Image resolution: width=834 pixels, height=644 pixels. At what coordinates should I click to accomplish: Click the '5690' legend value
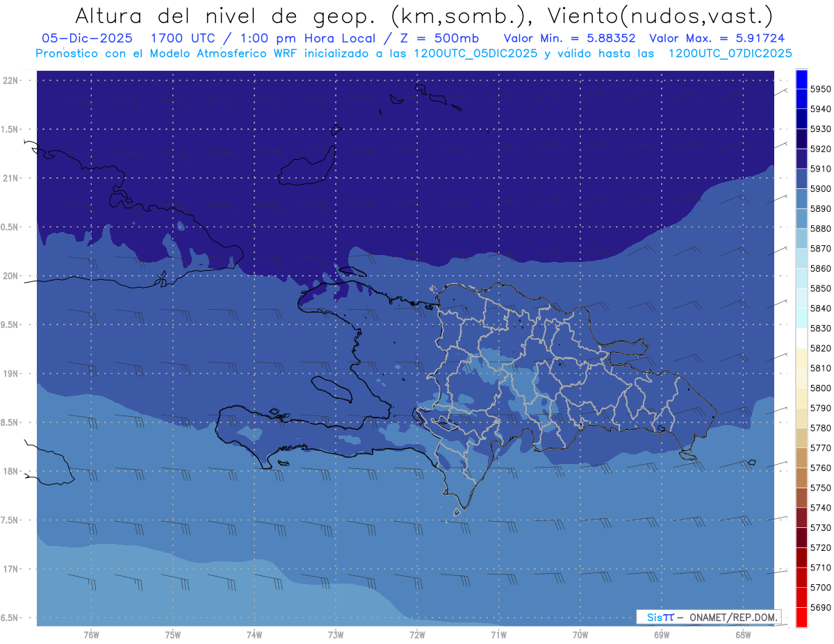pos(821,607)
